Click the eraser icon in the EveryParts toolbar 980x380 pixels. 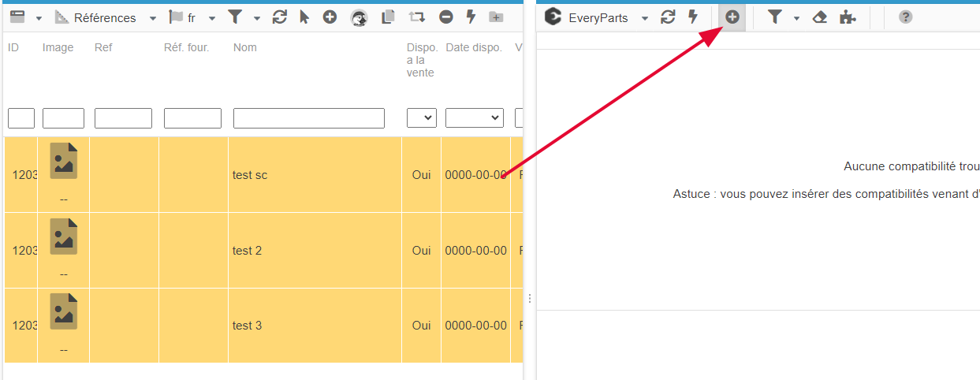tap(819, 17)
